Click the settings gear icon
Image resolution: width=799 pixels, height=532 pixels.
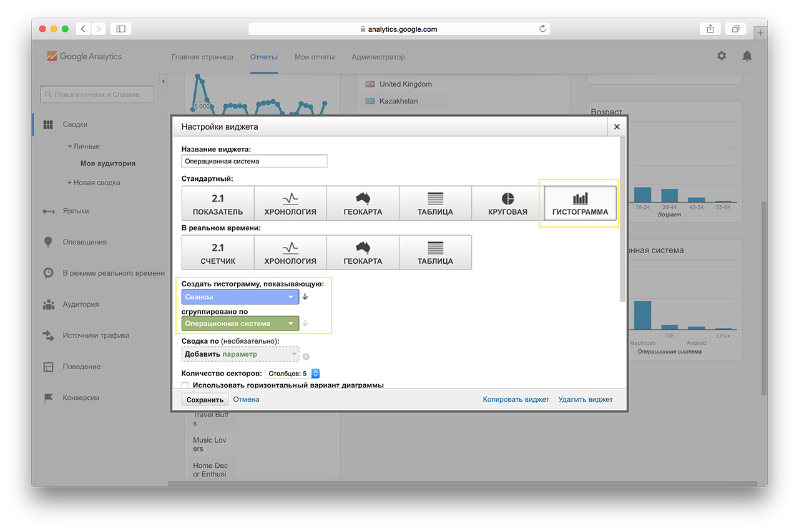pos(722,56)
